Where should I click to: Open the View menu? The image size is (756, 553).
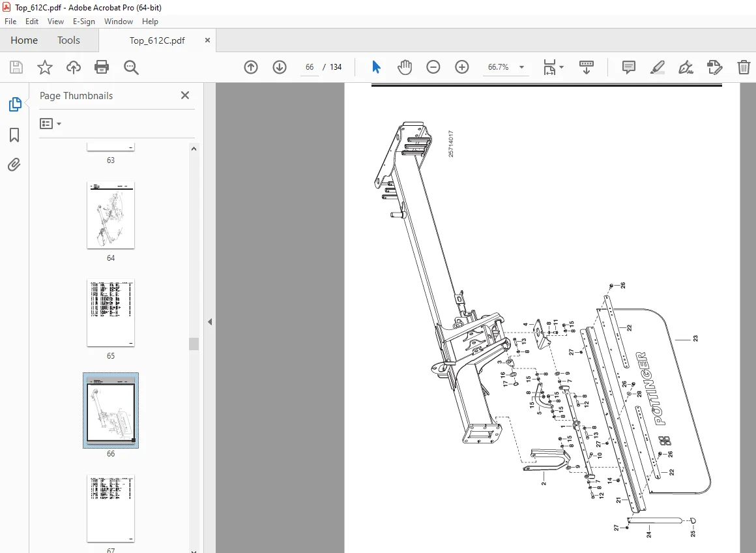coord(55,22)
